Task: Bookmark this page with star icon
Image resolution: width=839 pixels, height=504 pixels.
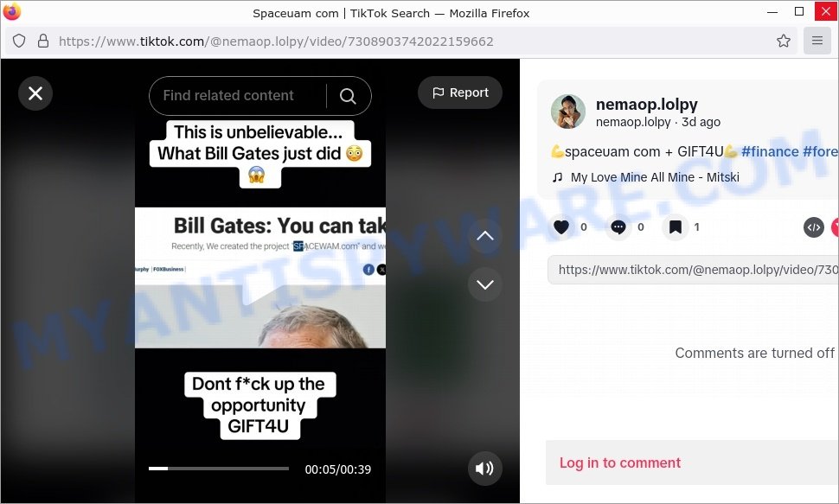Action: [784, 41]
